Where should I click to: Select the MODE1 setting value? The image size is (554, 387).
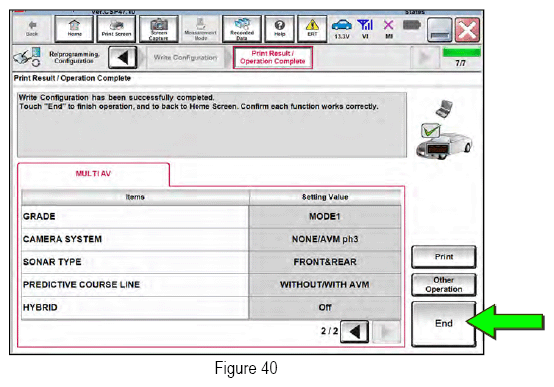pyautogui.click(x=325, y=216)
